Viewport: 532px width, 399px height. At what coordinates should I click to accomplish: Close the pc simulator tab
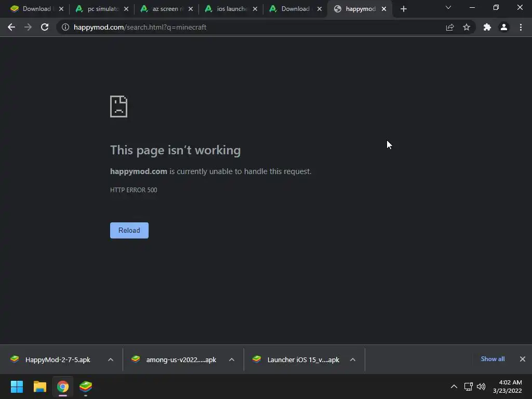126,9
